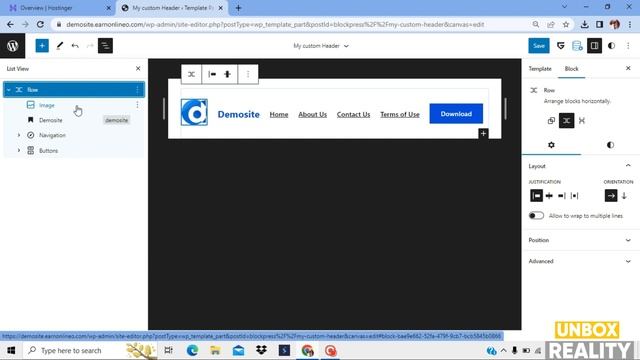
Task: Open options for Image in List View
Action: (137, 105)
